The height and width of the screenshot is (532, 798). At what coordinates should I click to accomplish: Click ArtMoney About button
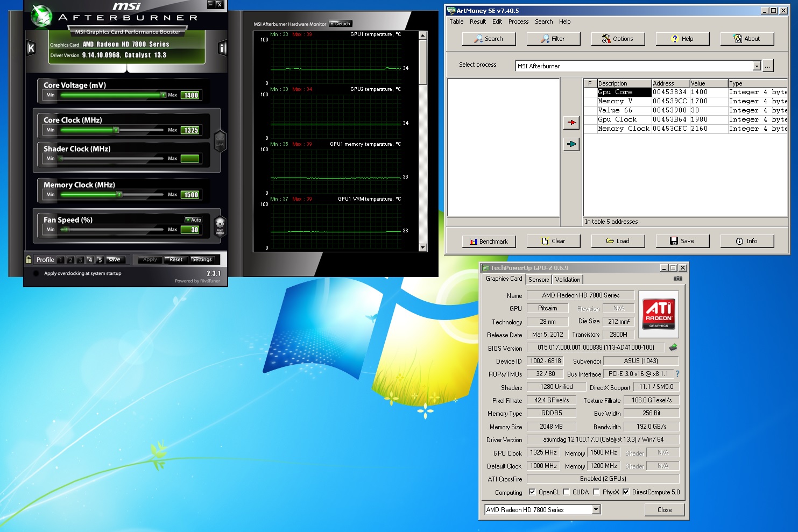747,39
